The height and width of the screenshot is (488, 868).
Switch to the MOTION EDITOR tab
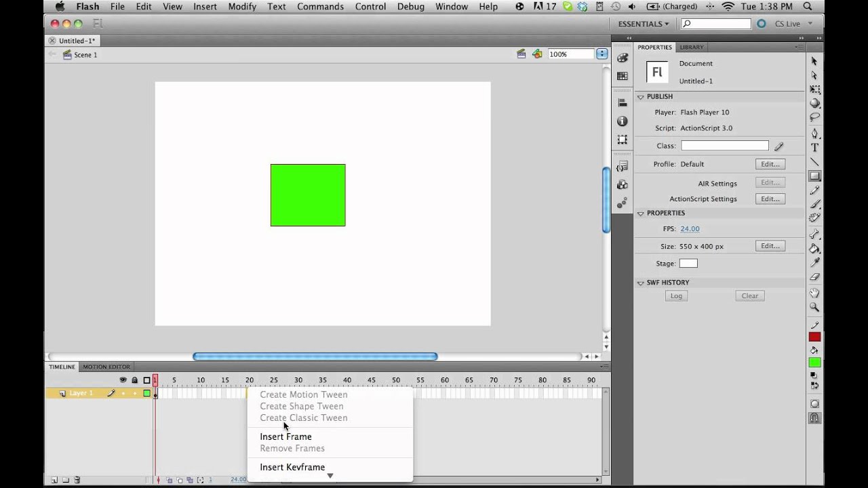(x=106, y=367)
